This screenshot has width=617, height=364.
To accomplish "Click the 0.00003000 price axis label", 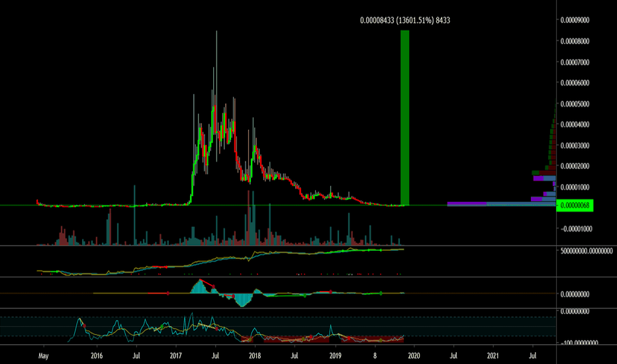I will (575, 146).
